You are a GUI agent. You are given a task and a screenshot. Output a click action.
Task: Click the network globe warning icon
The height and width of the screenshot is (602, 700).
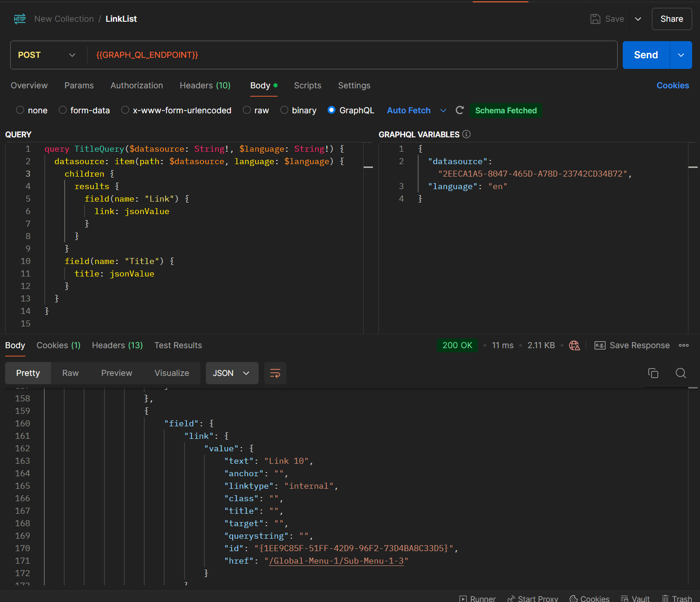pos(575,345)
